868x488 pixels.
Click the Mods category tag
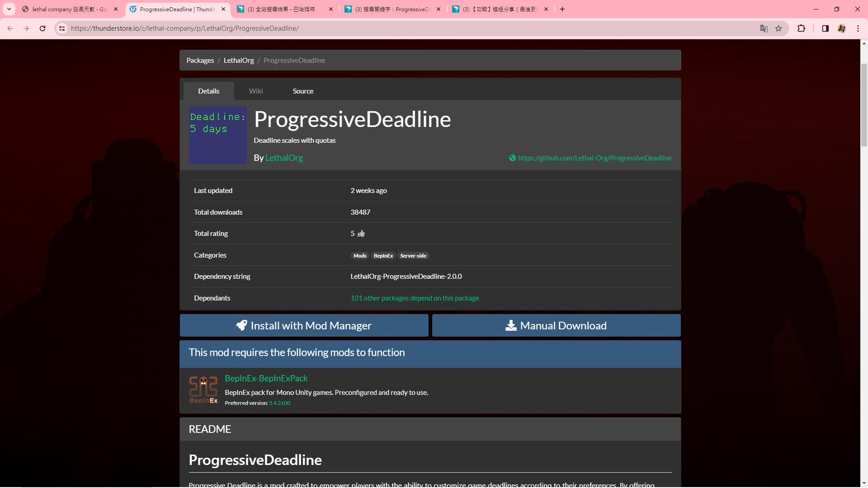pyautogui.click(x=360, y=256)
